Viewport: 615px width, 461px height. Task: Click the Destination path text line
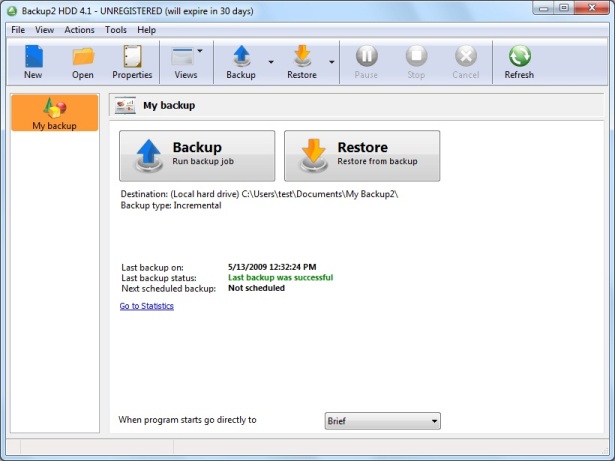(259, 194)
